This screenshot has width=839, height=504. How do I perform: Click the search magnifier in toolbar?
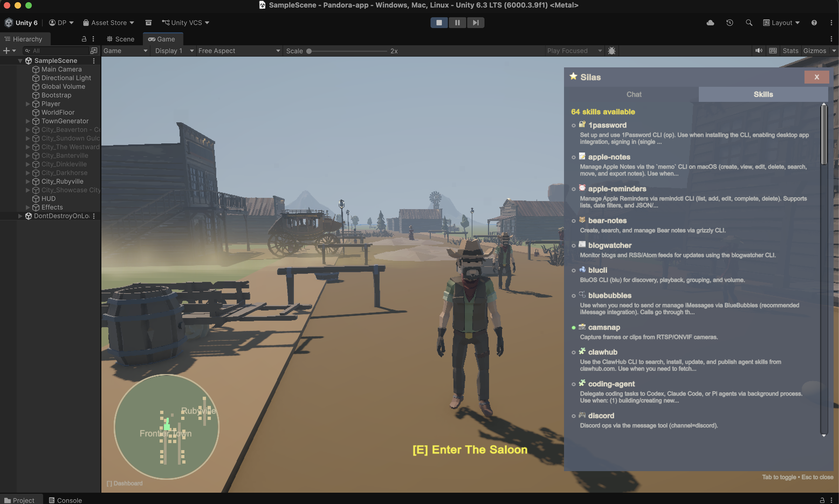click(x=749, y=23)
